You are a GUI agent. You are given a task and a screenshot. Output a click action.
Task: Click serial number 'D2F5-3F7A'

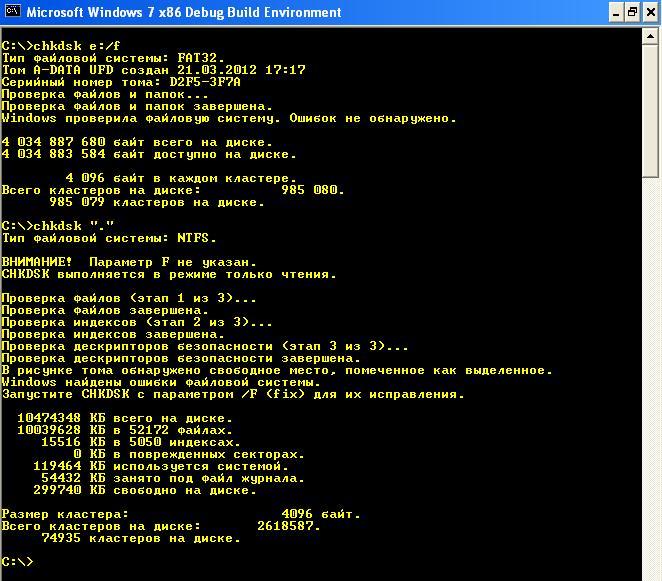(x=205, y=82)
